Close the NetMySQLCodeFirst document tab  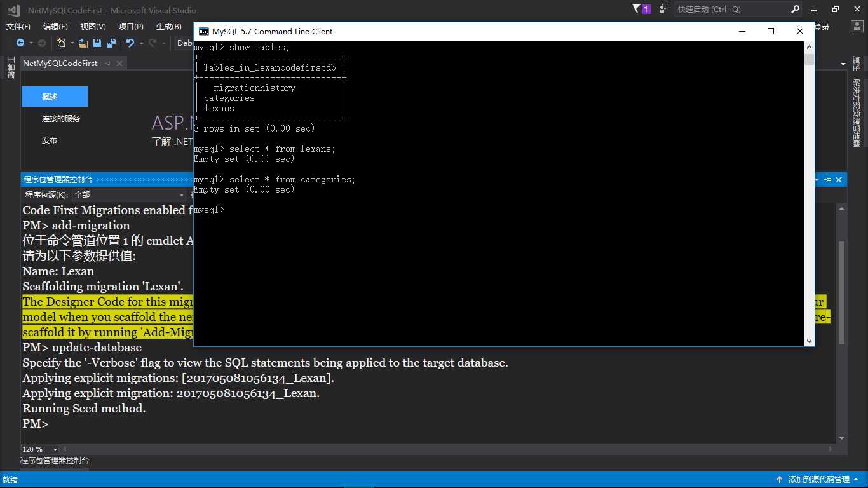119,63
